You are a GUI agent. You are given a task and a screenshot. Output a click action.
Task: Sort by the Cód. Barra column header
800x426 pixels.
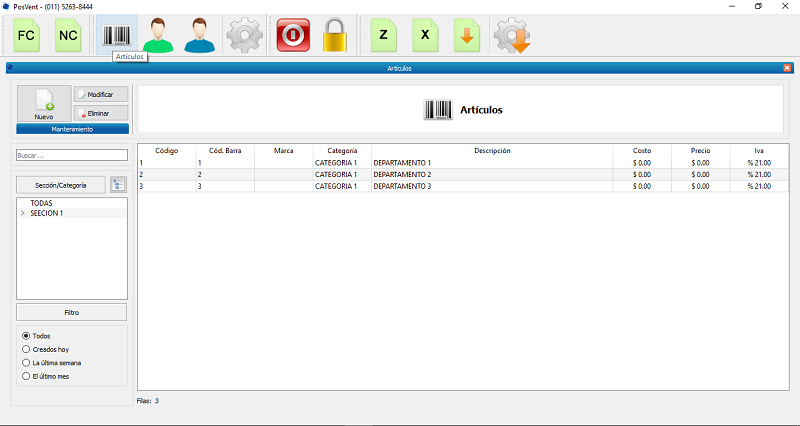click(x=225, y=151)
